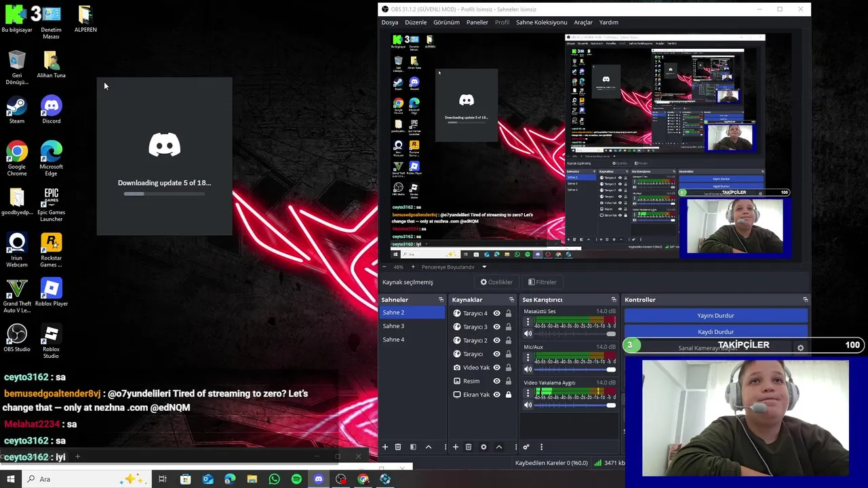
Task: Add a new source in Kaynaklar panel
Action: (x=456, y=447)
